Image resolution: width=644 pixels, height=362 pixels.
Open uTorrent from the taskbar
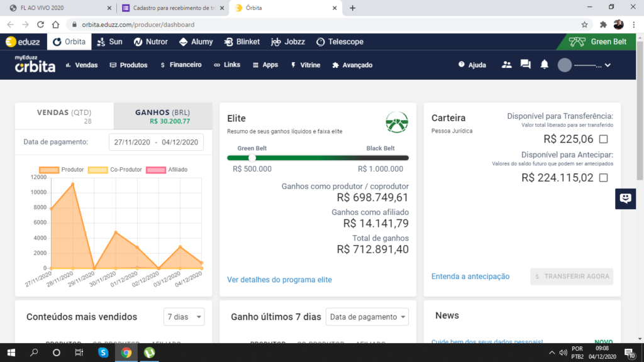pyautogui.click(x=150, y=353)
